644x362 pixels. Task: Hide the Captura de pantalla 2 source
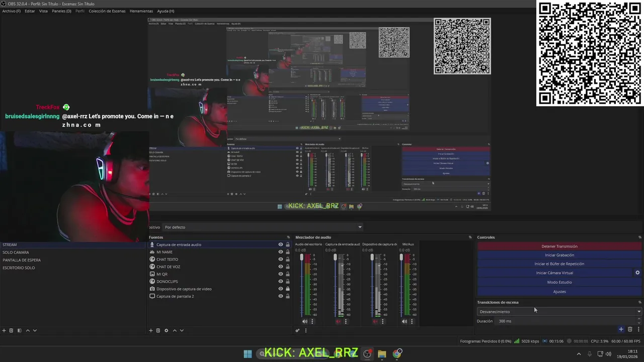click(281, 296)
